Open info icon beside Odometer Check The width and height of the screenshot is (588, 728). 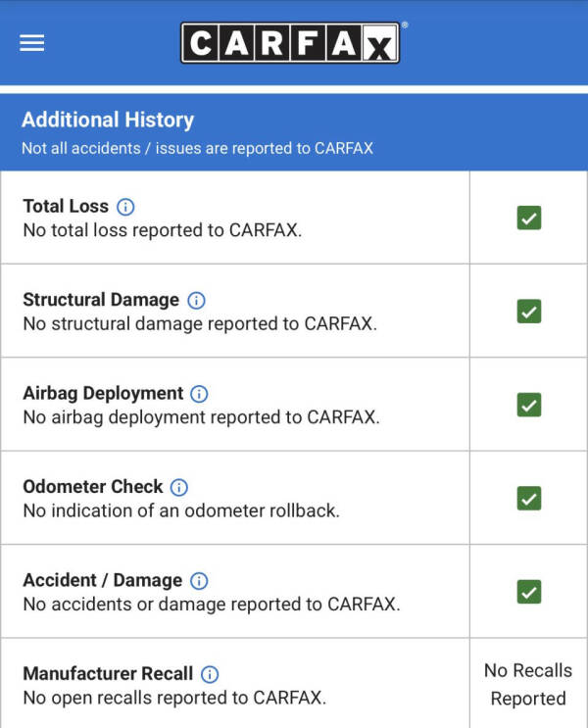coord(179,487)
